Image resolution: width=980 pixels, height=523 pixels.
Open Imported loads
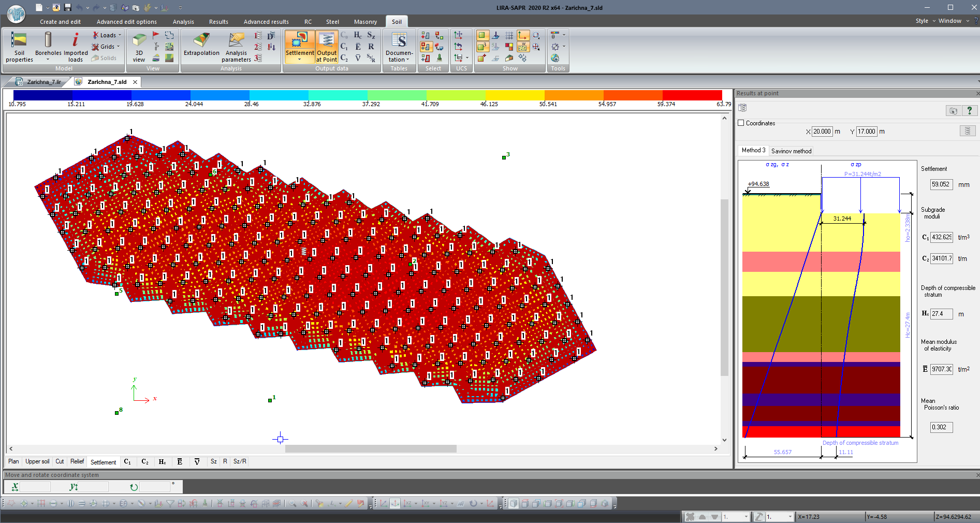[x=76, y=47]
